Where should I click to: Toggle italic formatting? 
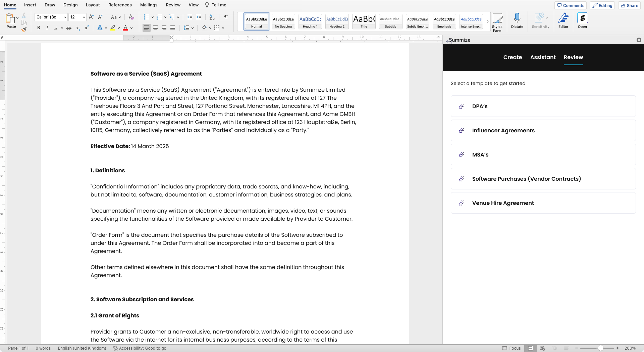tap(47, 28)
